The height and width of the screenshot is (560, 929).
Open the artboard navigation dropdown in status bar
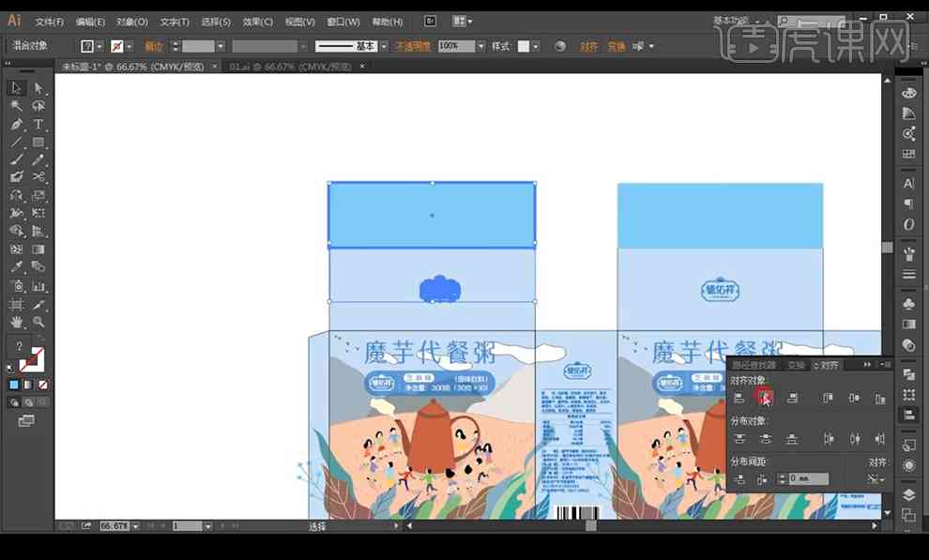tap(208, 525)
